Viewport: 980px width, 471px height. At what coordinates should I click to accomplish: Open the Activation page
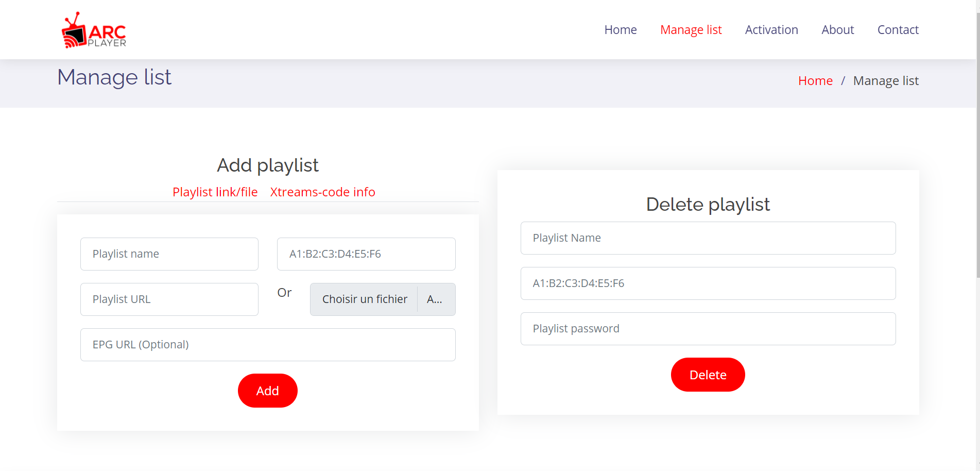[x=771, y=30]
